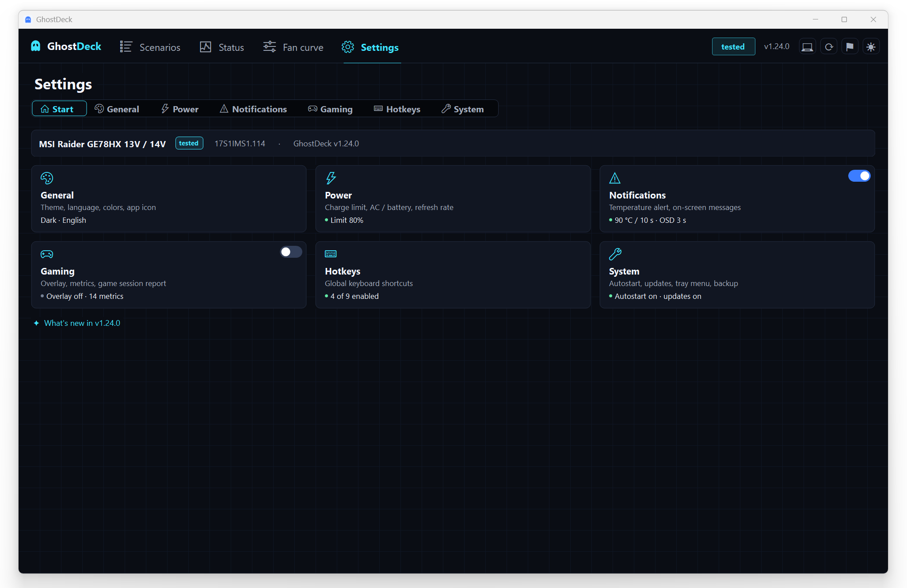Screen dimensions: 907x588
Task: Click the Autostart on · updates on text
Action: pos(658,296)
